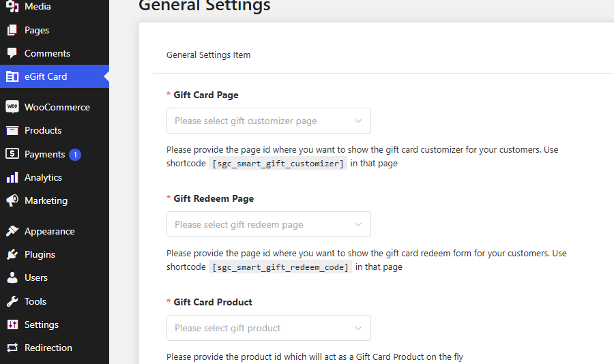This screenshot has width=614, height=364.
Task: Open the Gift Card Page dropdown
Action: 268,121
